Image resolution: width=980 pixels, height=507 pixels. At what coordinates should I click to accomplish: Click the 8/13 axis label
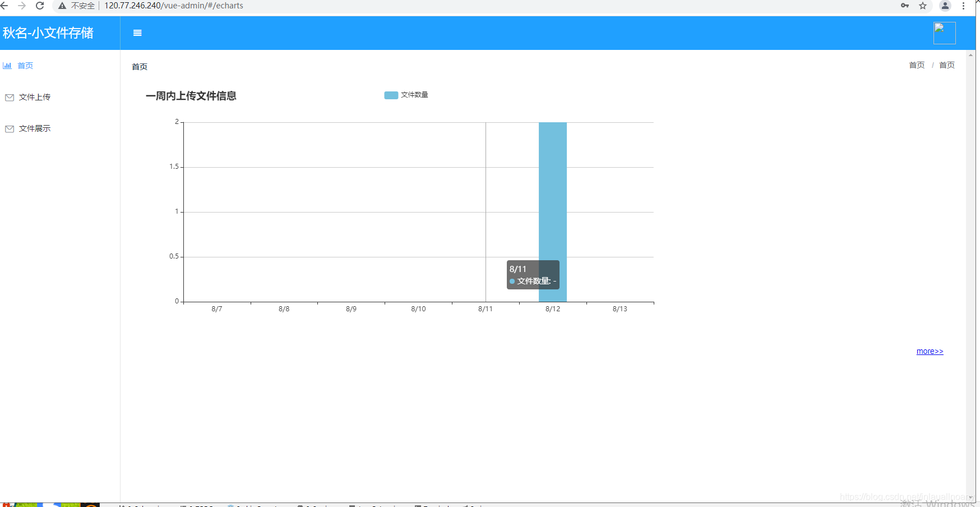[620, 309]
